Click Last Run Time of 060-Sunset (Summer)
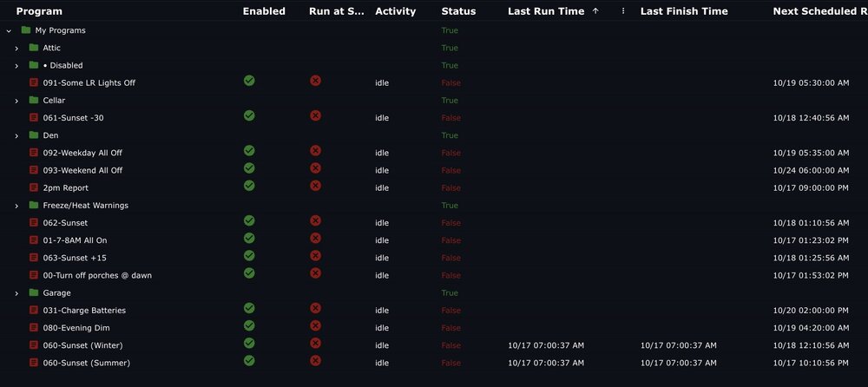868x387 pixels. pyautogui.click(x=546, y=363)
